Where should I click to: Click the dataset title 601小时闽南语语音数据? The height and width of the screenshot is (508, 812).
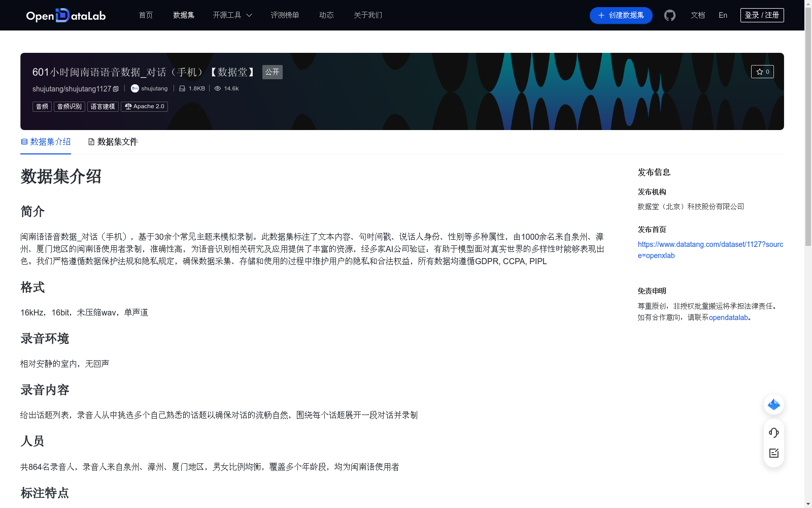pyautogui.click(x=143, y=72)
